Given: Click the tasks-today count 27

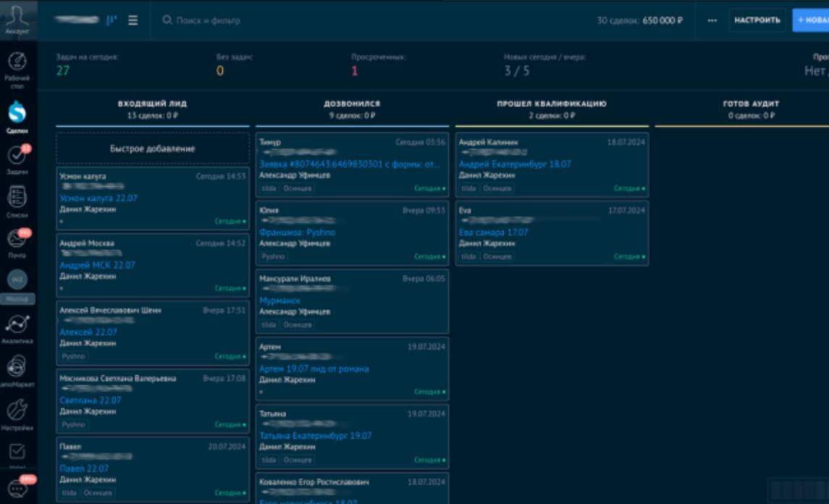Looking at the screenshot, I should (x=63, y=71).
